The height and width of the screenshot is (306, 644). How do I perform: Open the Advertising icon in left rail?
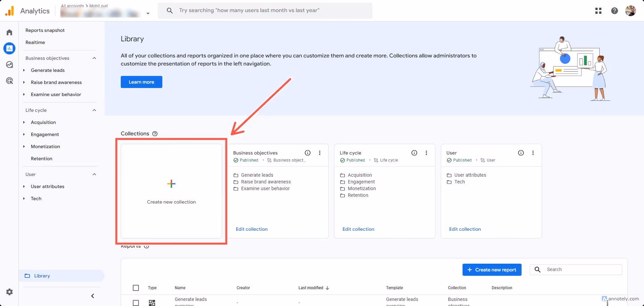pos(9,81)
